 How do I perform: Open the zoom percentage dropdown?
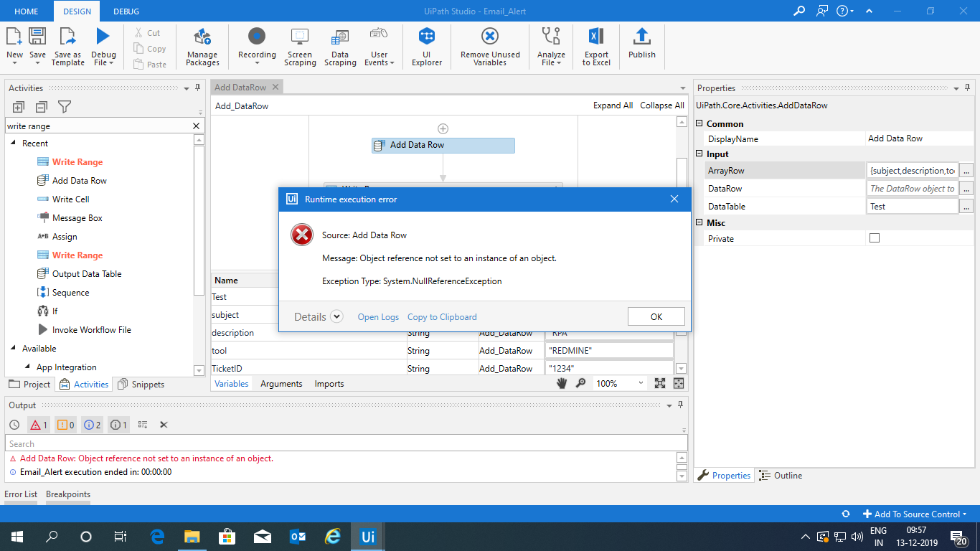(639, 384)
